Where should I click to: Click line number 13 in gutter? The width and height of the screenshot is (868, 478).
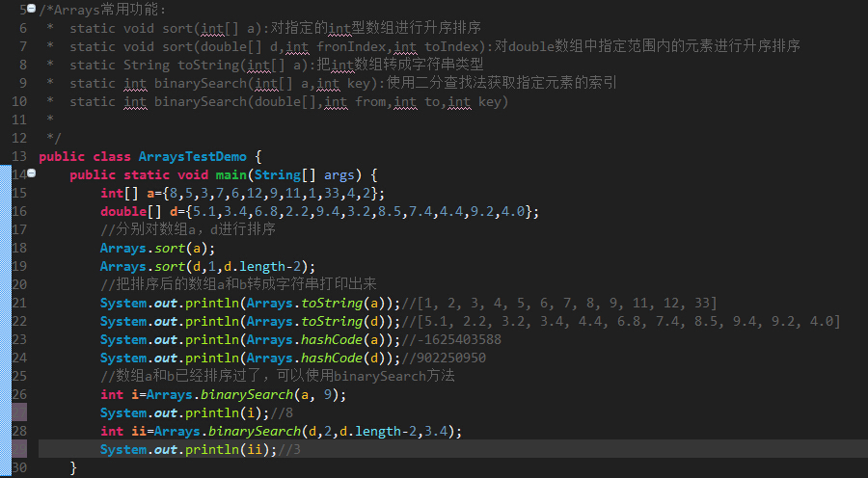(19, 156)
